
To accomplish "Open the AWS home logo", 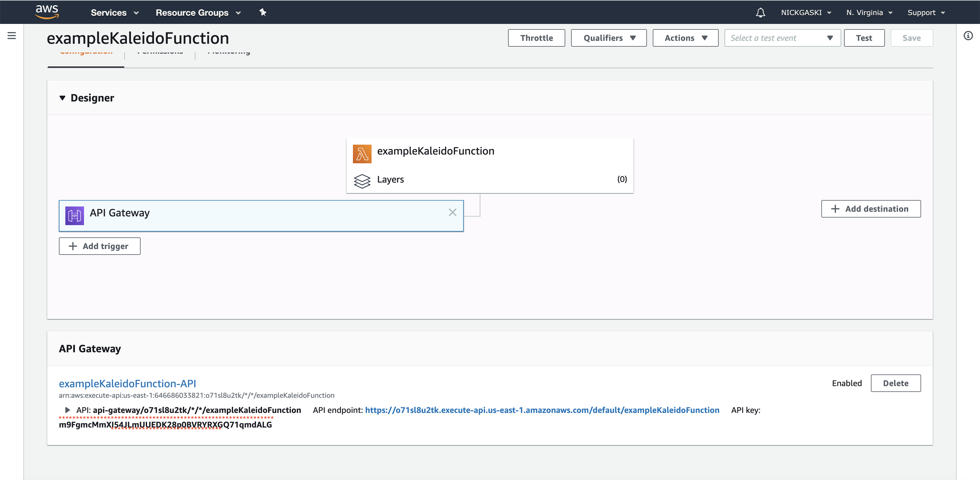I will pyautogui.click(x=47, y=12).
